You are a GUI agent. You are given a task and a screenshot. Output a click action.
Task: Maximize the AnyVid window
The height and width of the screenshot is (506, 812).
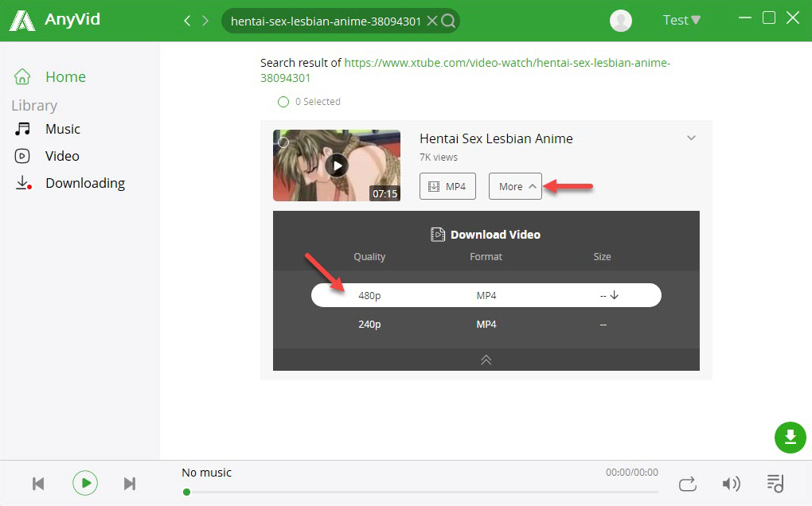[x=769, y=18]
